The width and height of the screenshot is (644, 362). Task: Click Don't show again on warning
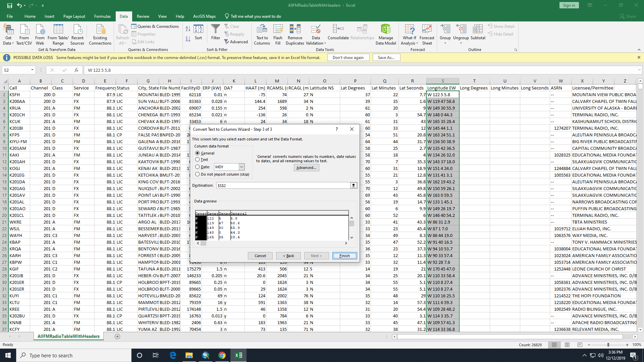click(x=348, y=58)
